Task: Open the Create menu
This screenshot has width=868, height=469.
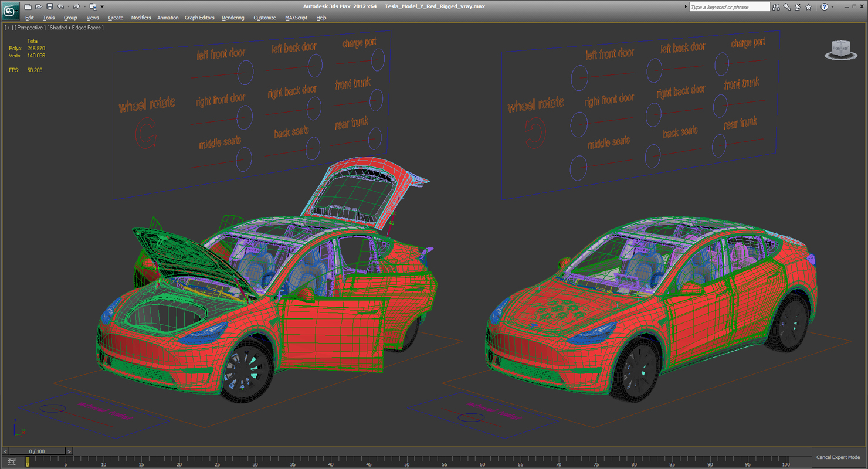Action: pyautogui.click(x=116, y=18)
